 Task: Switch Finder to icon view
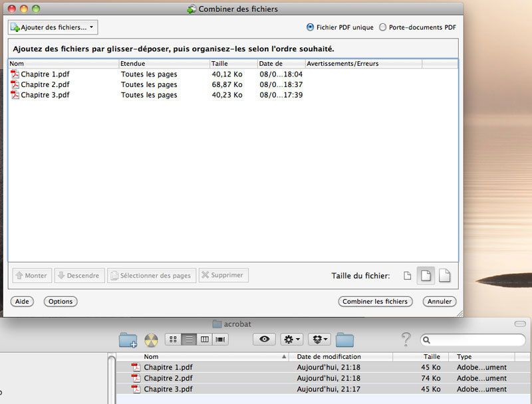(x=173, y=340)
